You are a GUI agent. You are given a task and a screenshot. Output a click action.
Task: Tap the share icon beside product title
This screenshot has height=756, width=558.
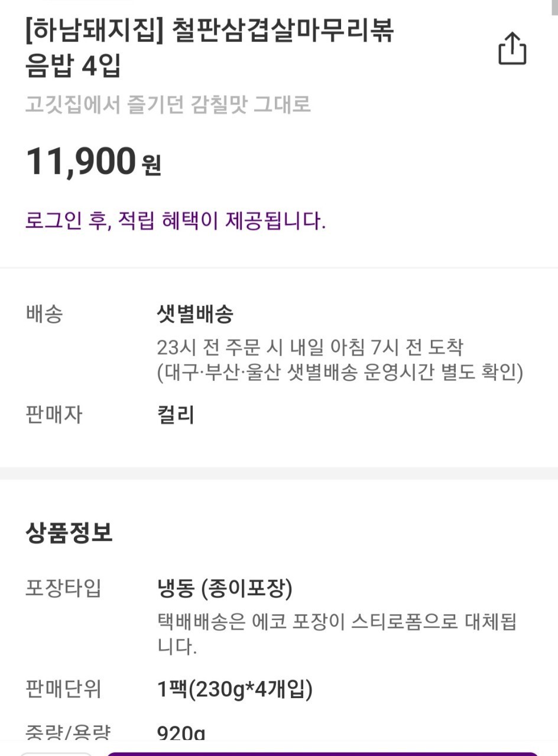512,48
